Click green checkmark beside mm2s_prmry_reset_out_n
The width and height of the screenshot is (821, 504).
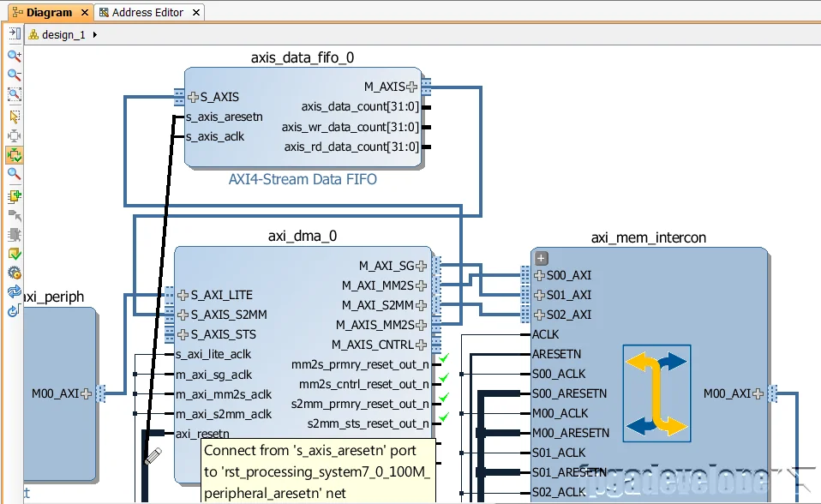tap(443, 358)
